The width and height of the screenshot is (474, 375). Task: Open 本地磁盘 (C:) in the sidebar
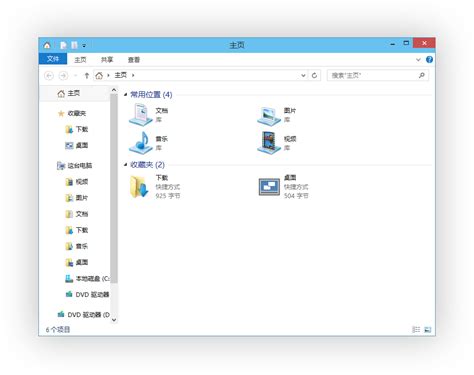(x=87, y=279)
